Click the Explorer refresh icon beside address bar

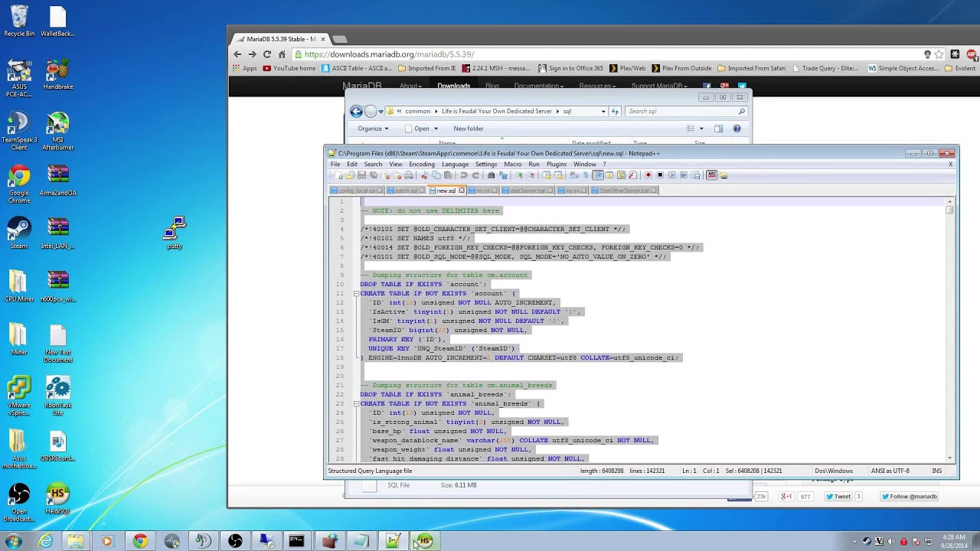pyautogui.click(x=615, y=111)
